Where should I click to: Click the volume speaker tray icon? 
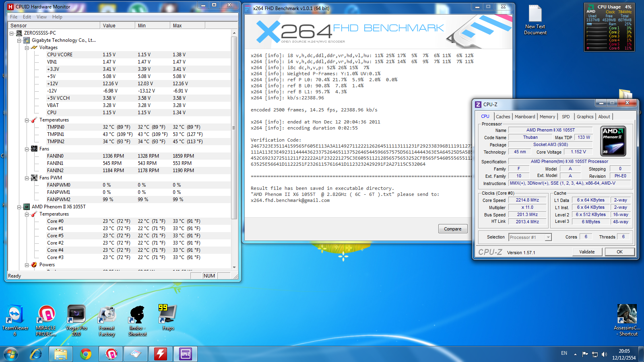[x=604, y=354]
